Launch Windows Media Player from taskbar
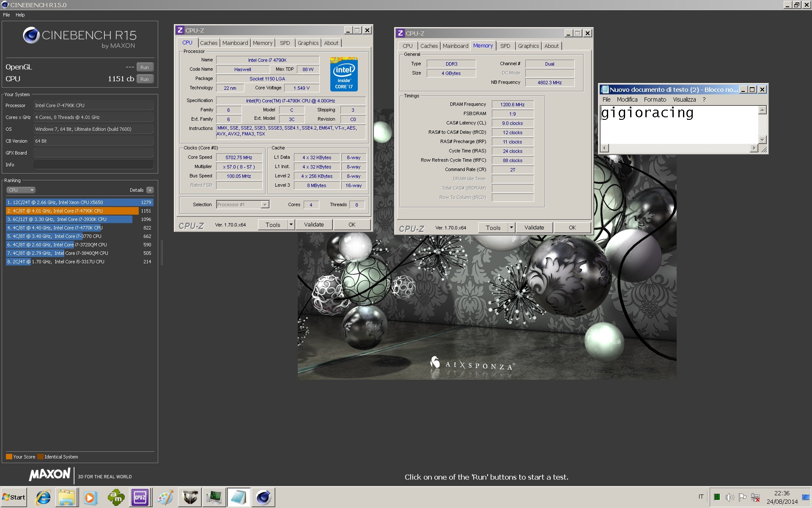This screenshot has height=508, width=812. [x=90, y=497]
